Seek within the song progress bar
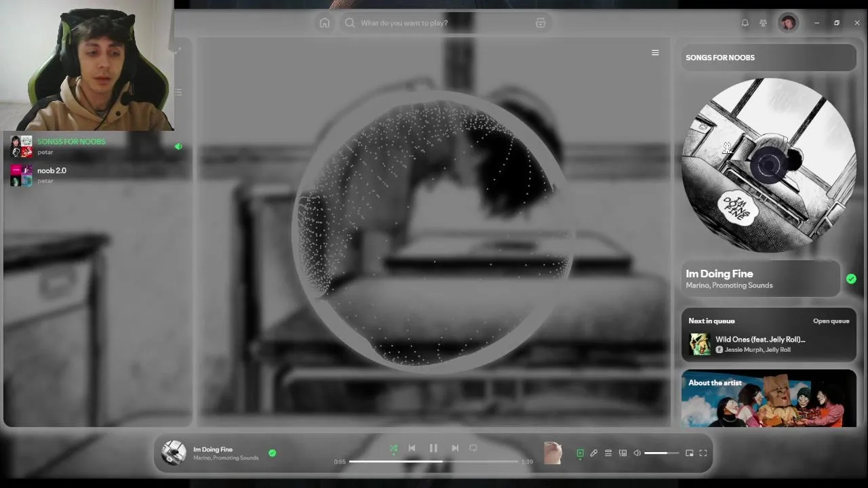Viewport: 868px width, 488px height. pyautogui.click(x=433, y=462)
